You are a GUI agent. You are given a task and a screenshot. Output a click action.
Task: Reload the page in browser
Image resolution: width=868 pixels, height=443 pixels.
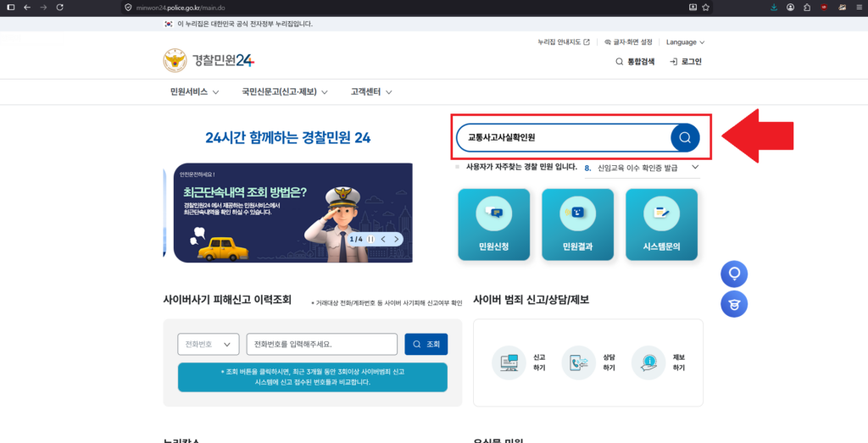pyautogui.click(x=60, y=7)
